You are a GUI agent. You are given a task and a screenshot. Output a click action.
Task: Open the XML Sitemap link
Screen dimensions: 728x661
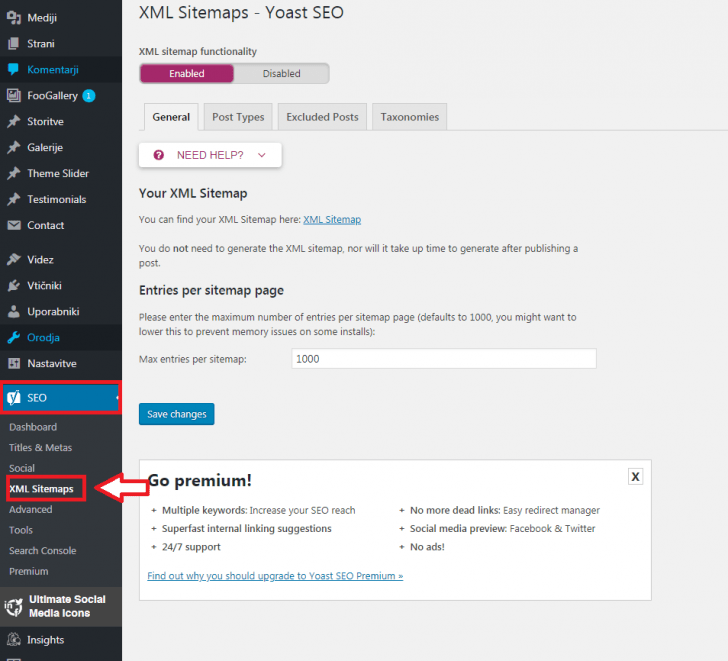point(332,220)
